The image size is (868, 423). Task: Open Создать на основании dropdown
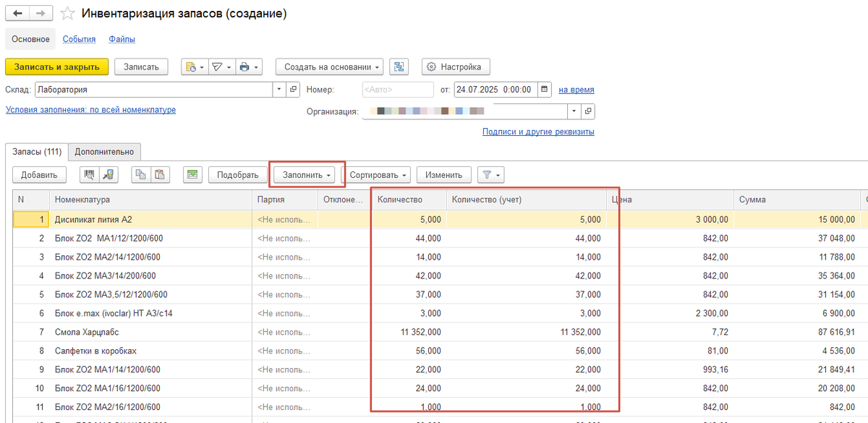[330, 67]
